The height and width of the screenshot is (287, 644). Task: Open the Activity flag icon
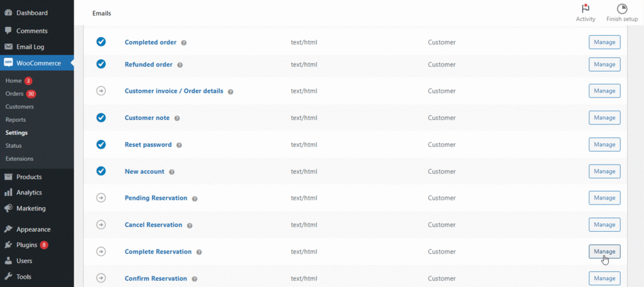tap(586, 9)
